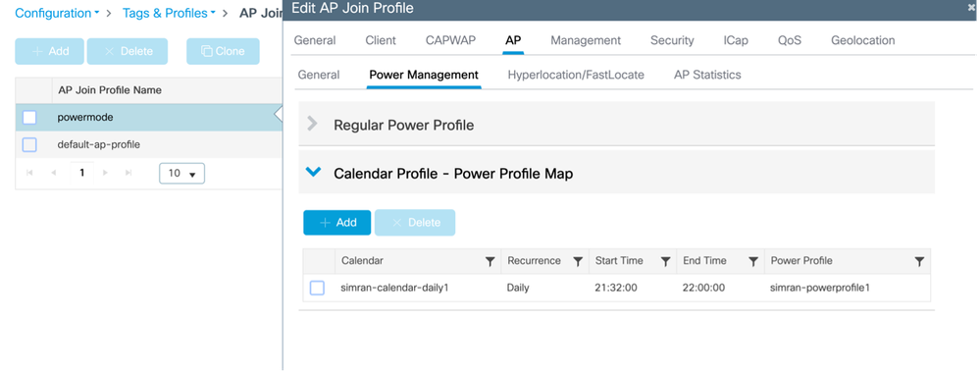The height and width of the screenshot is (372, 980).
Task: Click the 21:32:00 start time cell
Action: 616,289
